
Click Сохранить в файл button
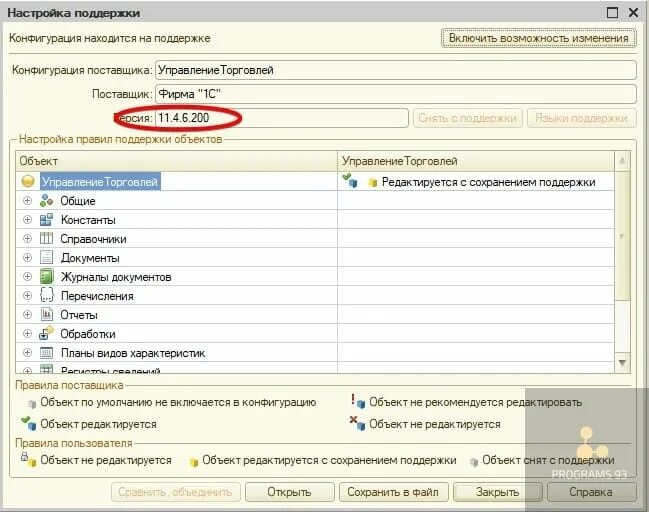click(393, 492)
